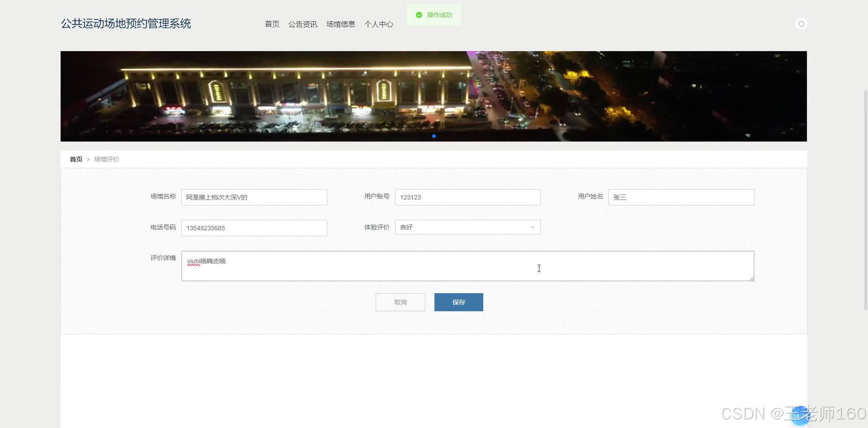Click the 首页 breadcrumb link
Image resolution: width=868 pixels, height=428 pixels.
tap(76, 159)
